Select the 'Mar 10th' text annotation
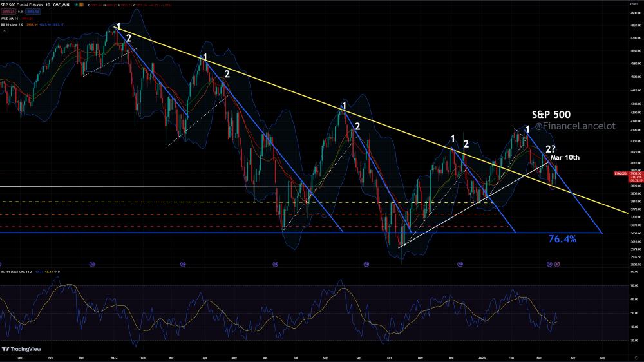The image size is (644, 362). (x=565, y=157)
